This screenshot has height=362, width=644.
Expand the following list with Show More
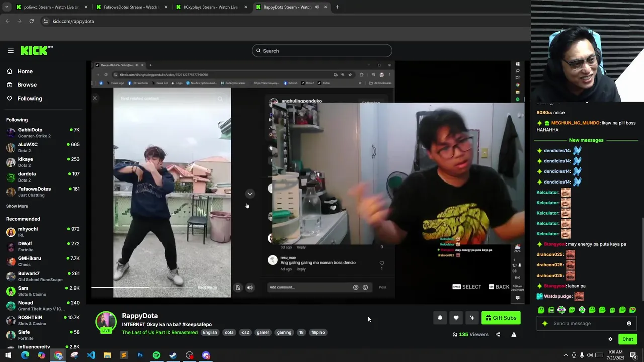[17, 206]
